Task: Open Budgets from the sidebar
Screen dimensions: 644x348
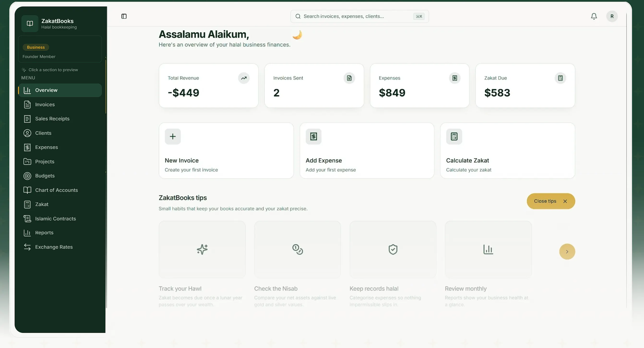Action: (x=60, y=176)
